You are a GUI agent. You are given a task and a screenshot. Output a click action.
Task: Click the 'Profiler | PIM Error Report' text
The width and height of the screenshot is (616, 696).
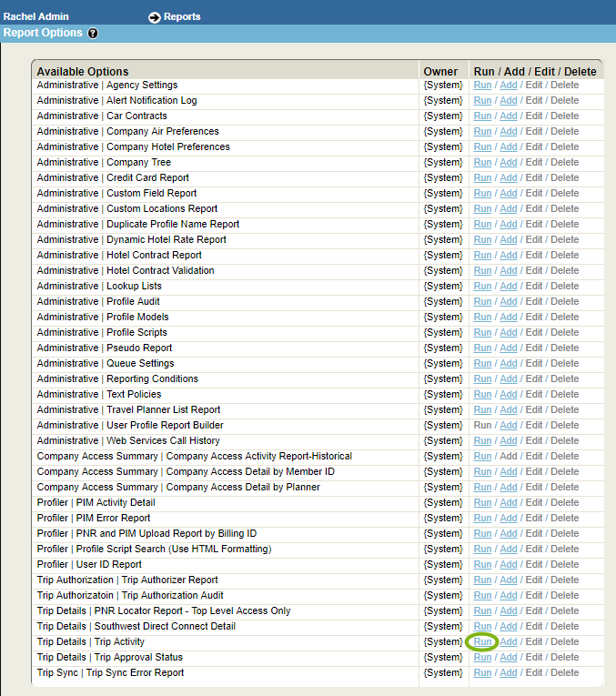pos(94,518)
